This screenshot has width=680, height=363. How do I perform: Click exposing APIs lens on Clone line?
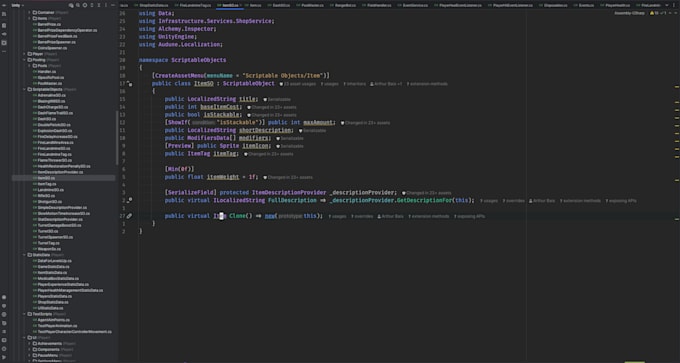[469, 216]
